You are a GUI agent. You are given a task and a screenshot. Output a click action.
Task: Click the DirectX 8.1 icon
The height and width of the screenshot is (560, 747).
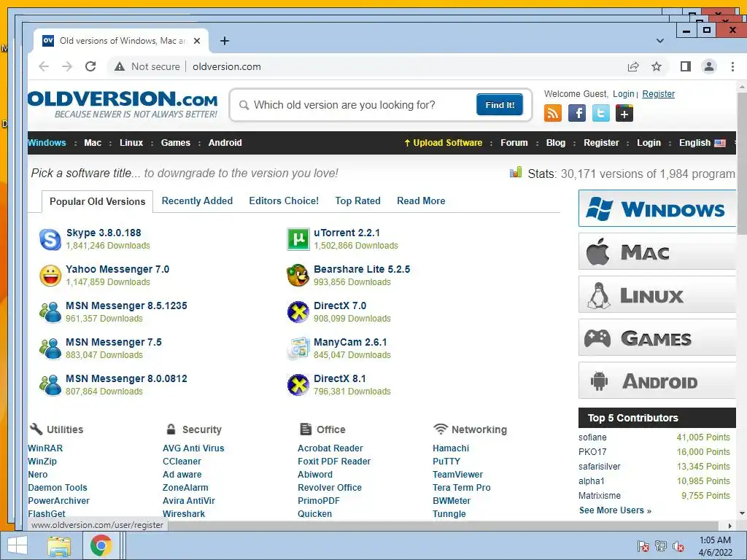[x=298, y=385]
